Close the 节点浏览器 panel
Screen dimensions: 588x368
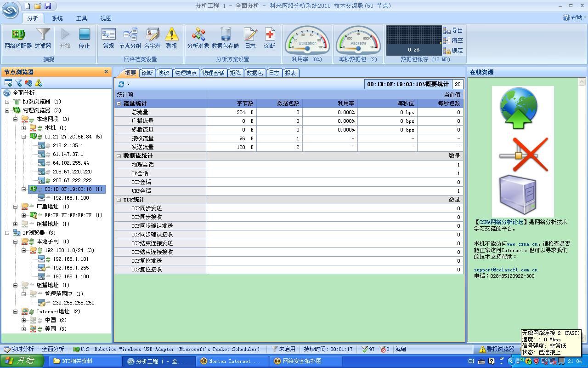click(x=106, y=72)
